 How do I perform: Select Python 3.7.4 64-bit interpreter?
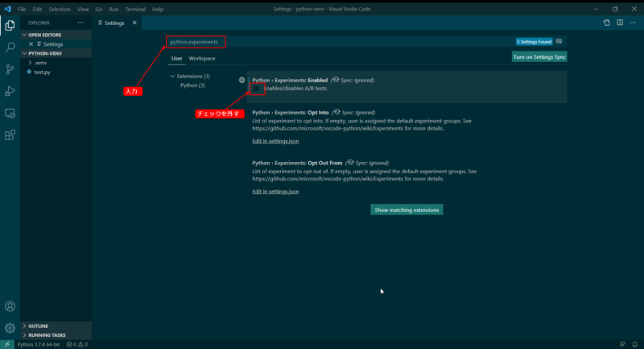[38, 344]
